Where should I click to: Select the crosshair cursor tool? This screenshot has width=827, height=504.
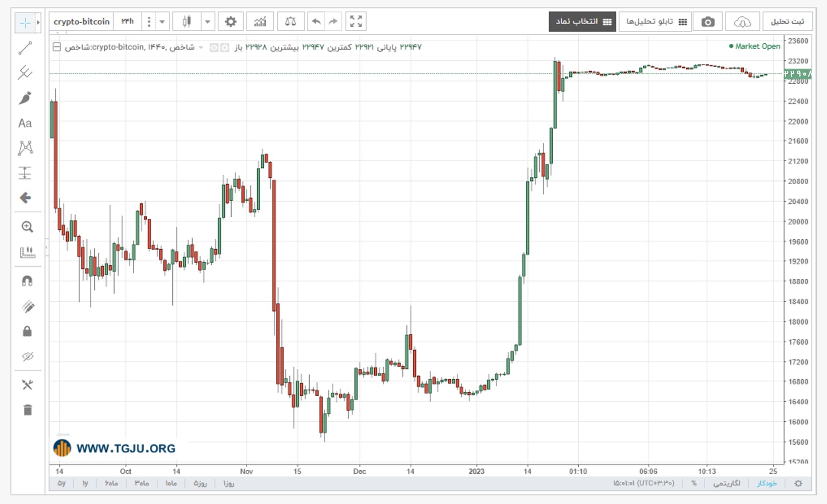25,23
